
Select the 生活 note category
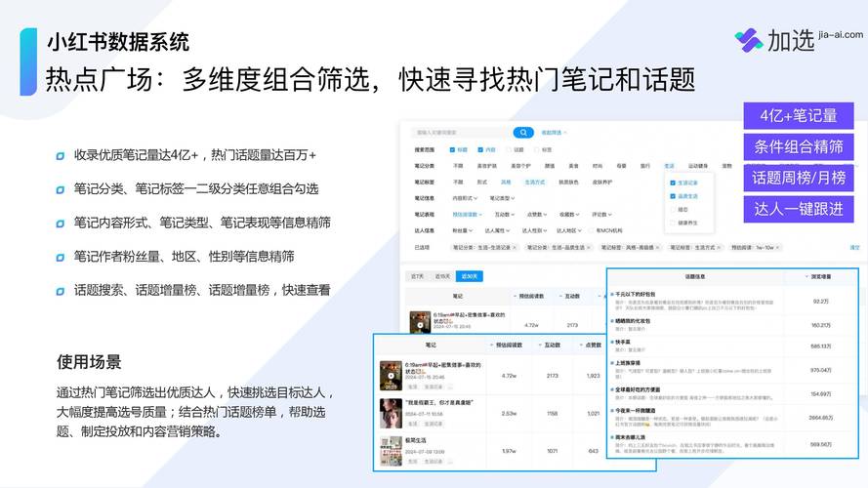(669, 166)
